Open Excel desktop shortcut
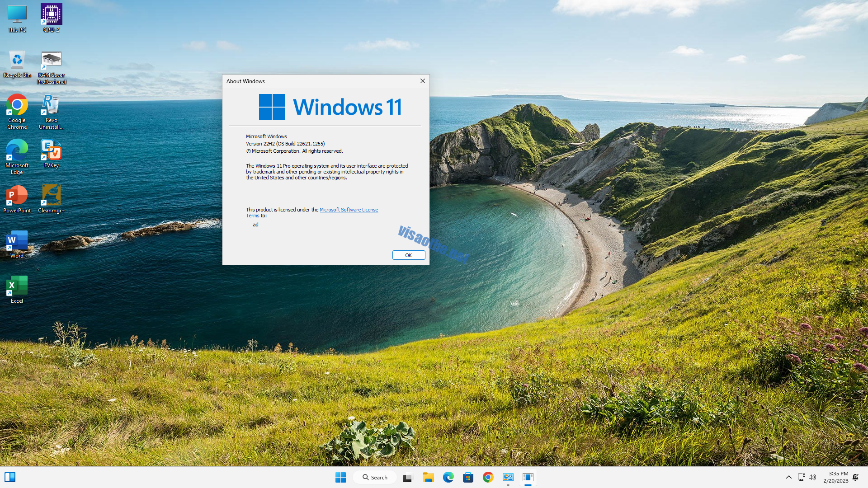The height and width of the screenshot is (488, 868). click(x=17, y=290)
